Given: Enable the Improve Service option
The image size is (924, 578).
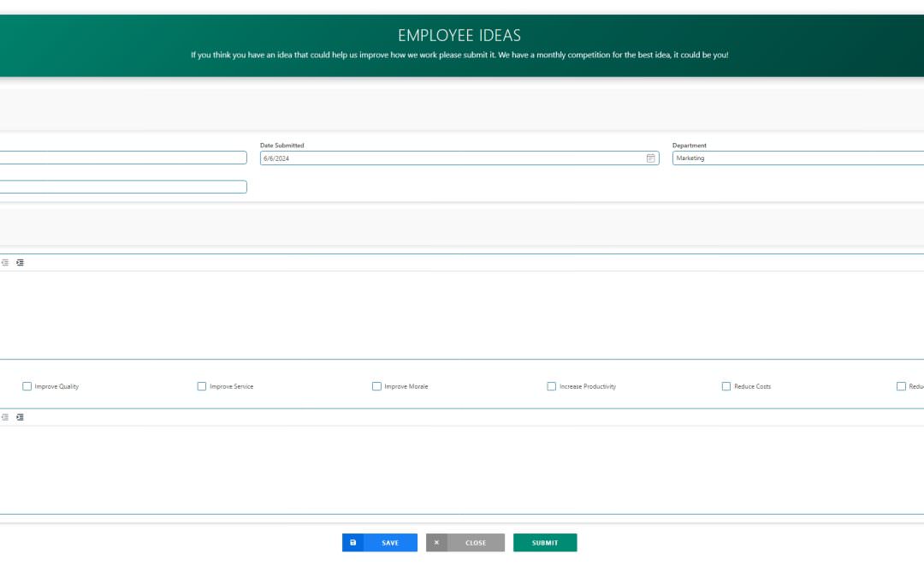Looking at the screenshot, I should 202,386.
